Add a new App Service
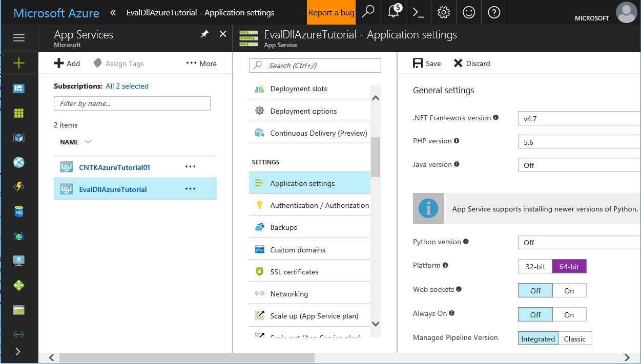The width and height of the screenshot is (641, 364). click(x=67, y=63)
